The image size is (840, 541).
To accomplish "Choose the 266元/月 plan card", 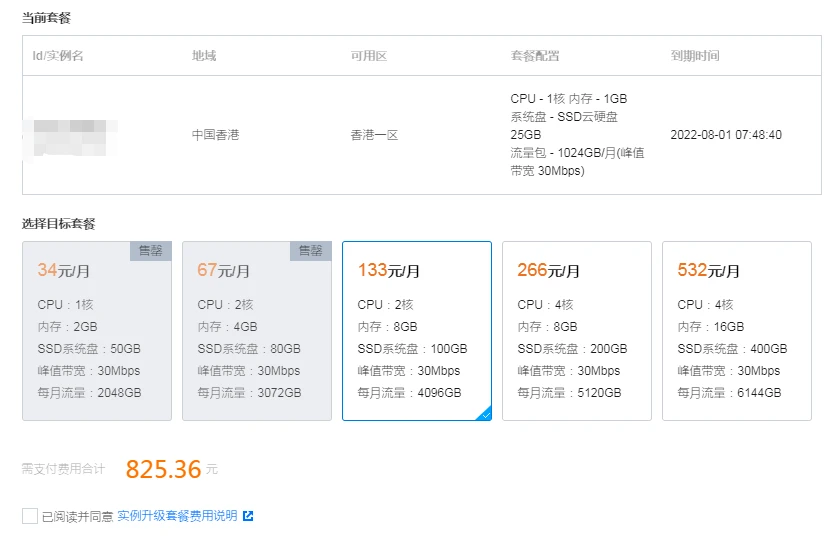I will click(576, 330).
